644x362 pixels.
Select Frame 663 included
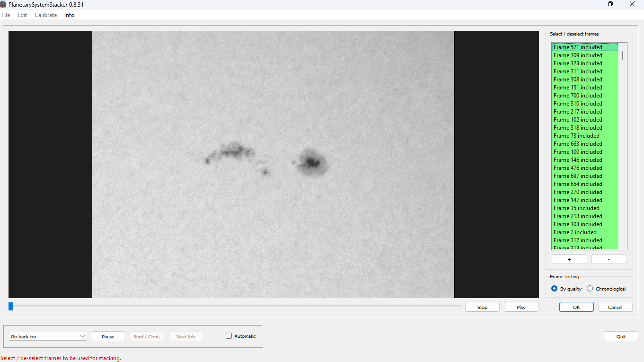[585, 144]
